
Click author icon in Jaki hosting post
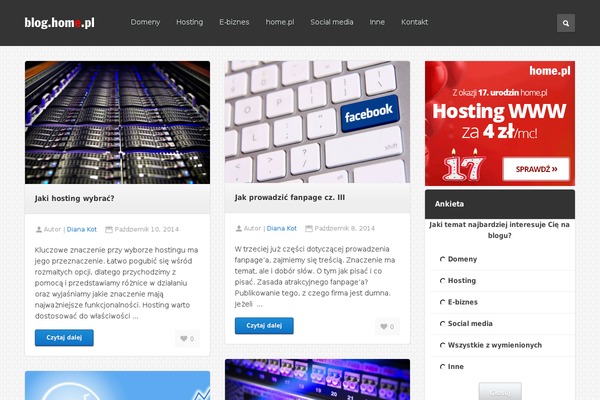pos(39,229)
